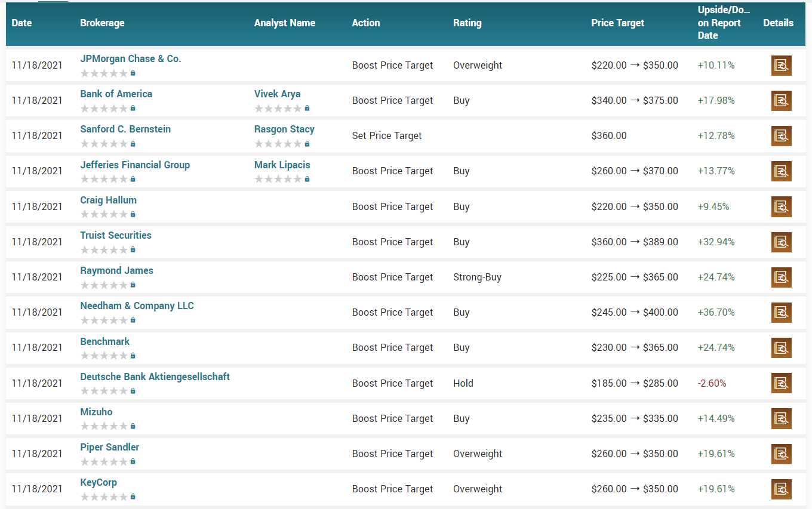The image size is (812, 509).
Task: Open JPMorgan Chase & Co. brokerage link
Action: 131,58
